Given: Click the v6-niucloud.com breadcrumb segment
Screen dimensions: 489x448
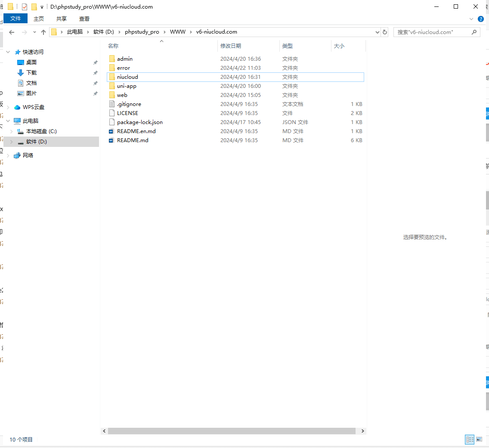Looking at the screenshot, I should (217, 32).
